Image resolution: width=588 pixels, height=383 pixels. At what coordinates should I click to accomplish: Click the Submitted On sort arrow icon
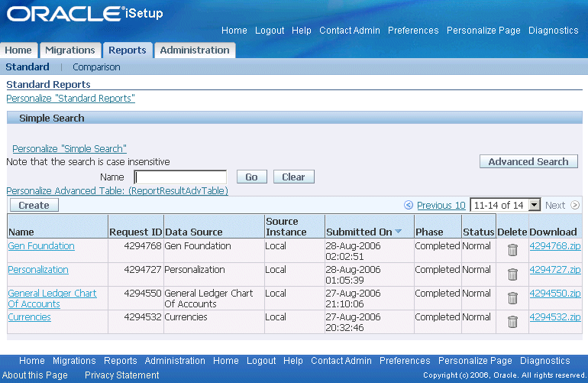tap(399, 232)
